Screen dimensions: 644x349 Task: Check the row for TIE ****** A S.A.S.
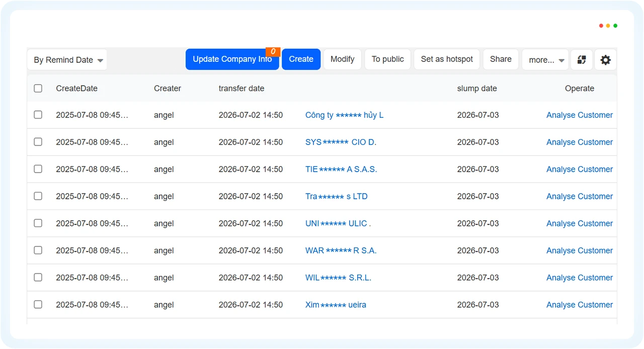tap(38, 169)
